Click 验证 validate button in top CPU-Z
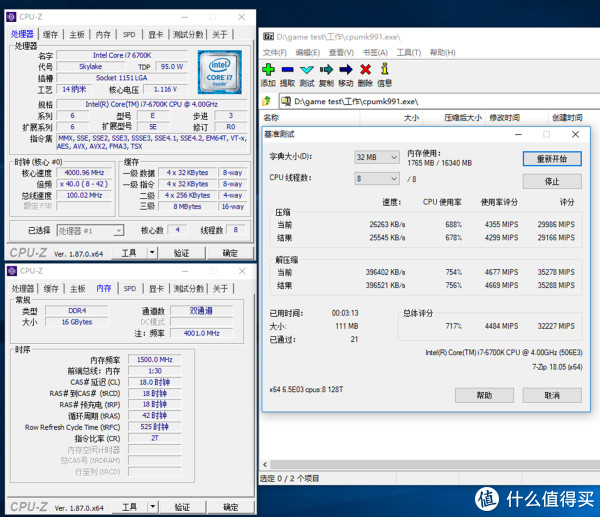This screenshot has width=600, height=517. tap(181, 253)
